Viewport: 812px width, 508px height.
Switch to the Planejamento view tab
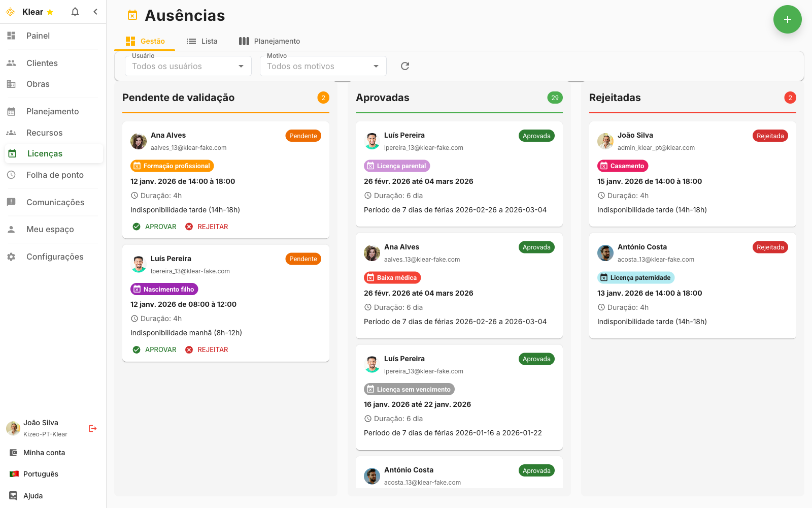click(269, 41)
